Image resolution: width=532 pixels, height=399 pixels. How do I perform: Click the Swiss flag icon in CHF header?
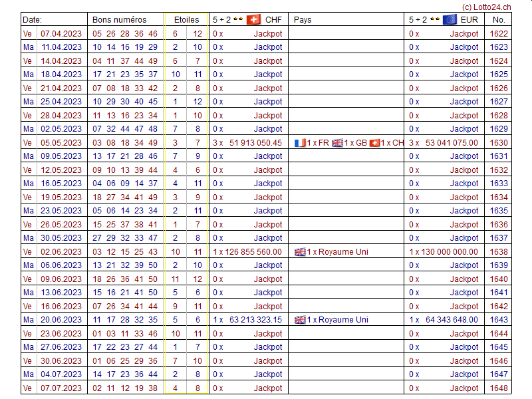pos(253,19)
